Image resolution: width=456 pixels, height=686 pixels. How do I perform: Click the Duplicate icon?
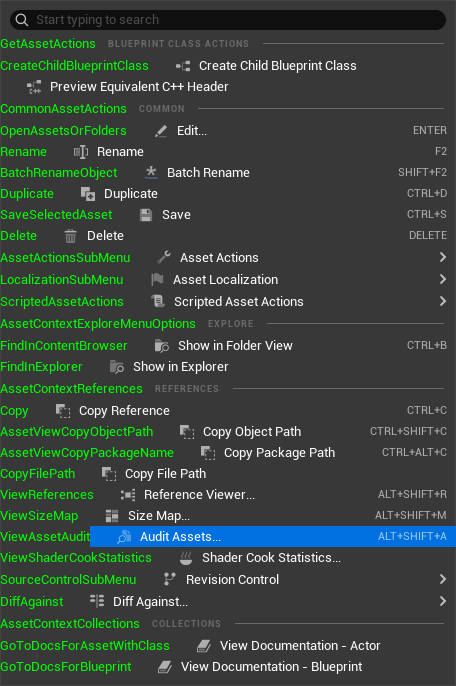[88, 194]
